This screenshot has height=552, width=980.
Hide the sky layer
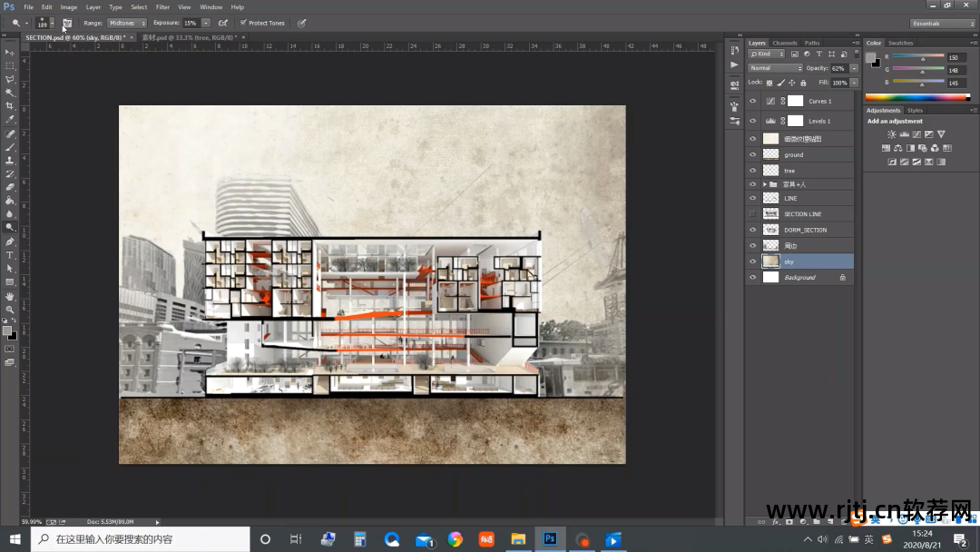[752, 261]
